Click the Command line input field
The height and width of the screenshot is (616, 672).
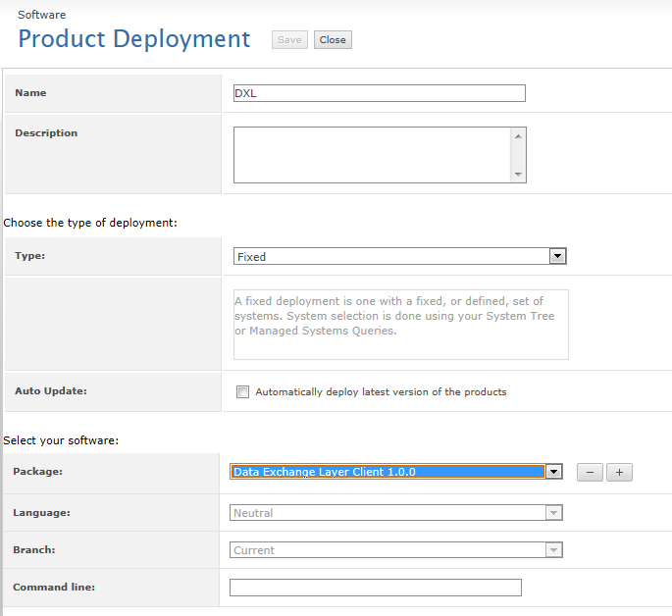point(376,588)
